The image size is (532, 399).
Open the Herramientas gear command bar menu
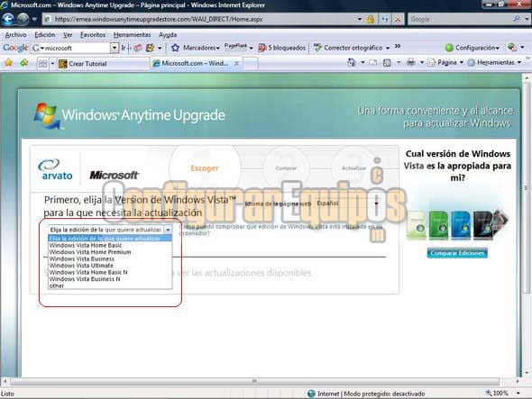click(x=494, y=62)
